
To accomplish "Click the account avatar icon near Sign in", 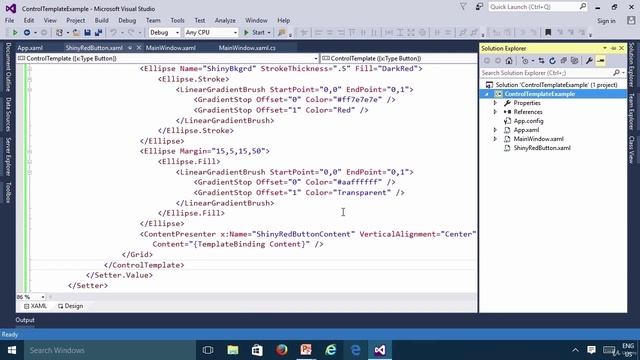I will [631, 20].
